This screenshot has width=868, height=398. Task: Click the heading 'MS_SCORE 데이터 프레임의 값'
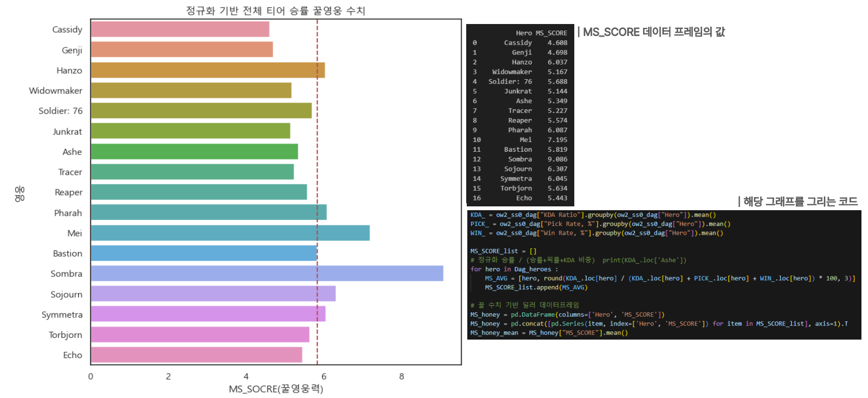[x=654, y=32]
